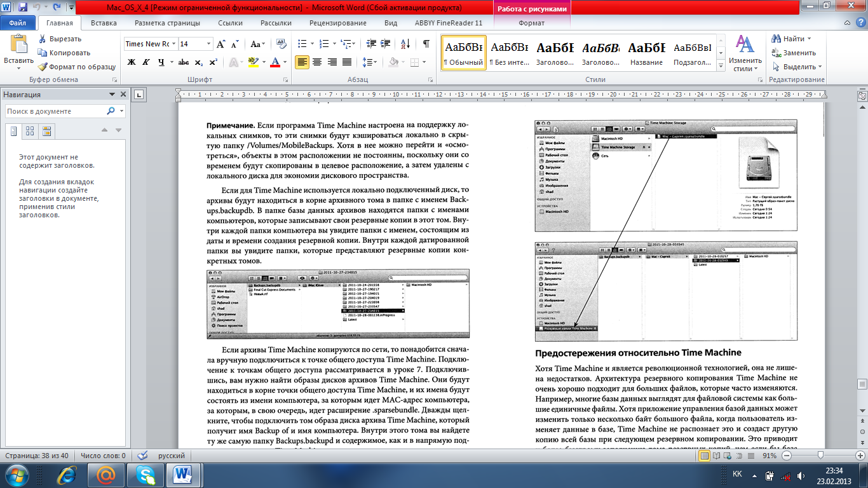Apply subscript formatting
Image resolution: width=868 pixels, height=488 pixels.
tap(199, 62)
